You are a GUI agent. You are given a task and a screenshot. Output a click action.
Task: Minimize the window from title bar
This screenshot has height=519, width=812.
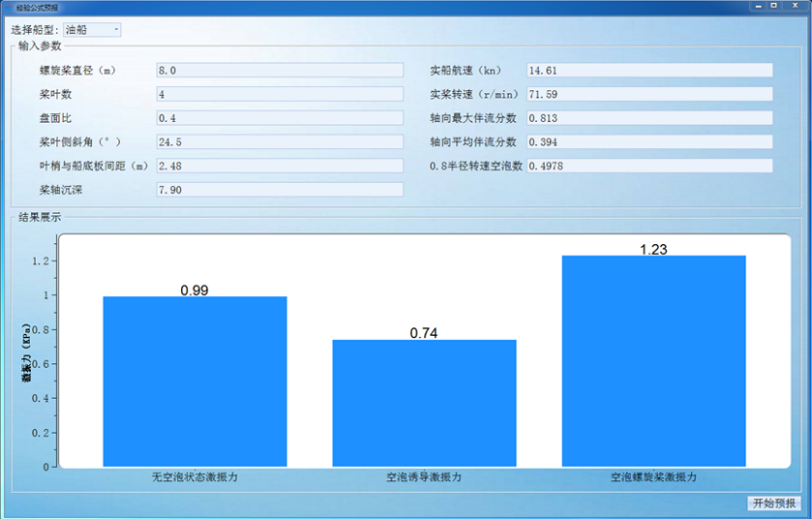[x=758, y=6]
